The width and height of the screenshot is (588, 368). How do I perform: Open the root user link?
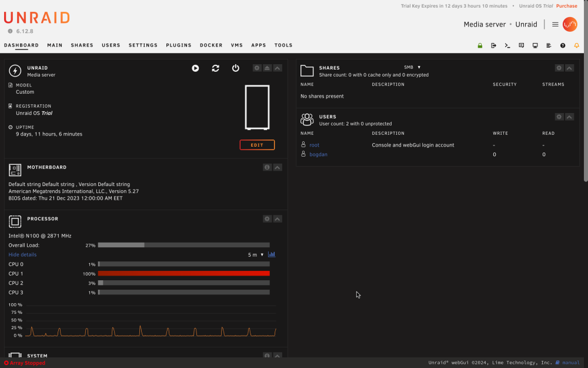pos(314,145)
